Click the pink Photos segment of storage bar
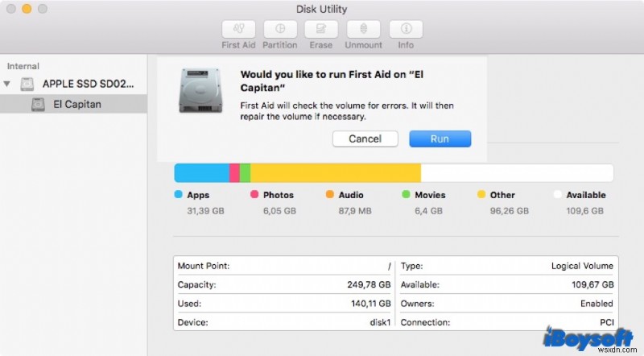The image size is (644, 356). click(234, 172)
